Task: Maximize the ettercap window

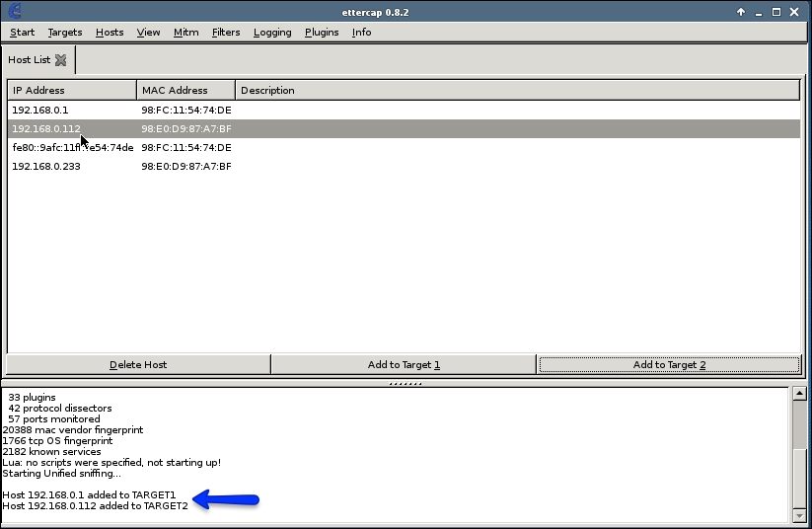Action: [x=776, y=12]
